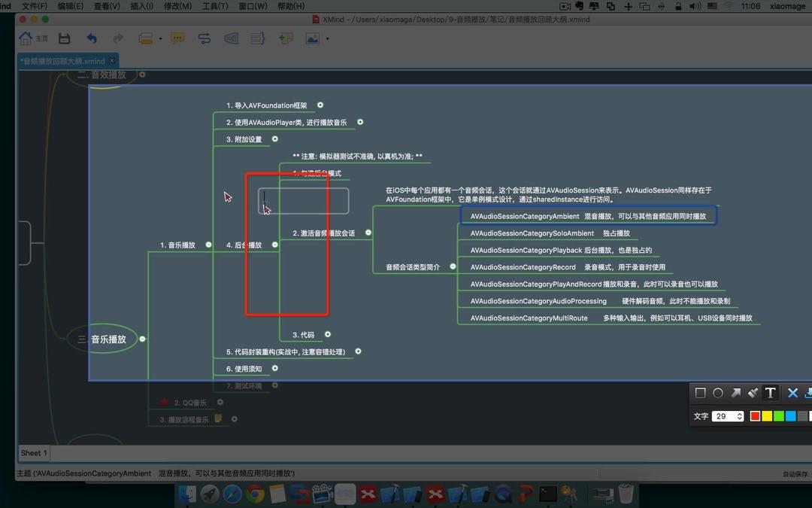Switch to the Sheet 1 tab

click(33, 452)
